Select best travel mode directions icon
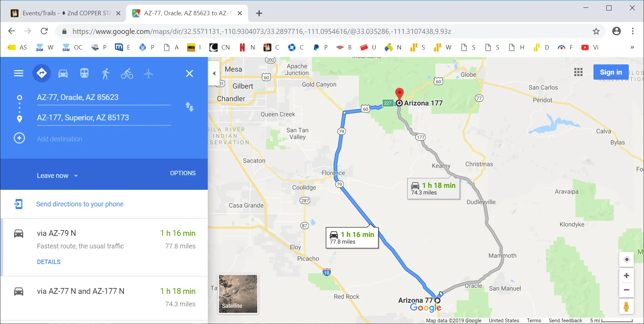The image size is (644, 324). click(x=42, y=73)
